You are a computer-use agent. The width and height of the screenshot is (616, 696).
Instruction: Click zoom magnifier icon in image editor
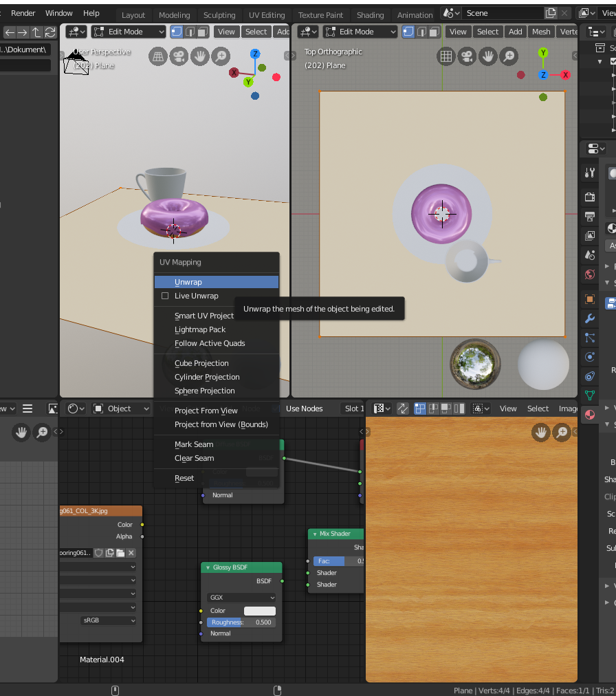tap(562, 432)
